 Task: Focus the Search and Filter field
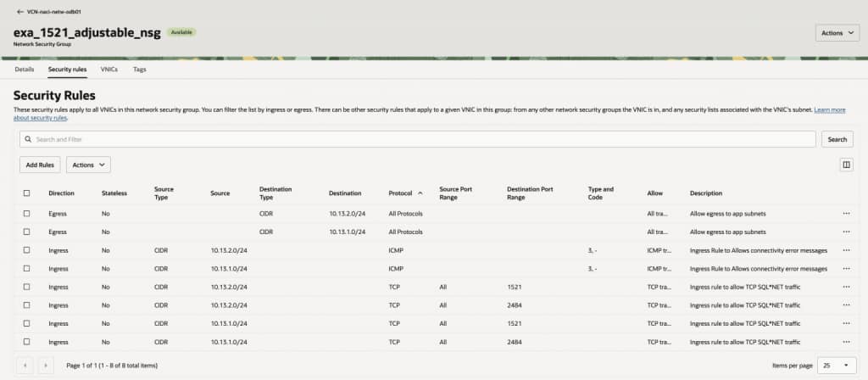(417, 139)
